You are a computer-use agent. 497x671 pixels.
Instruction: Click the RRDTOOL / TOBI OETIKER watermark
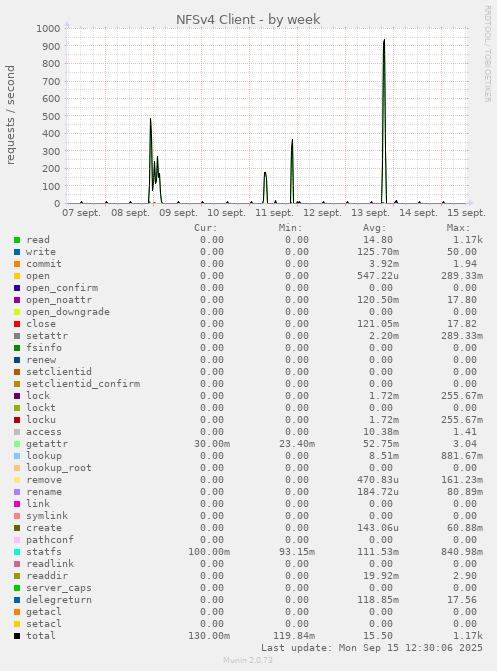pos(488,53)
